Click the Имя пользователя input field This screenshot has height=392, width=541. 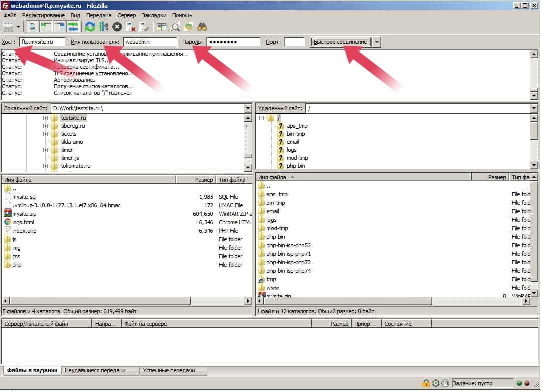coord(150,42)
